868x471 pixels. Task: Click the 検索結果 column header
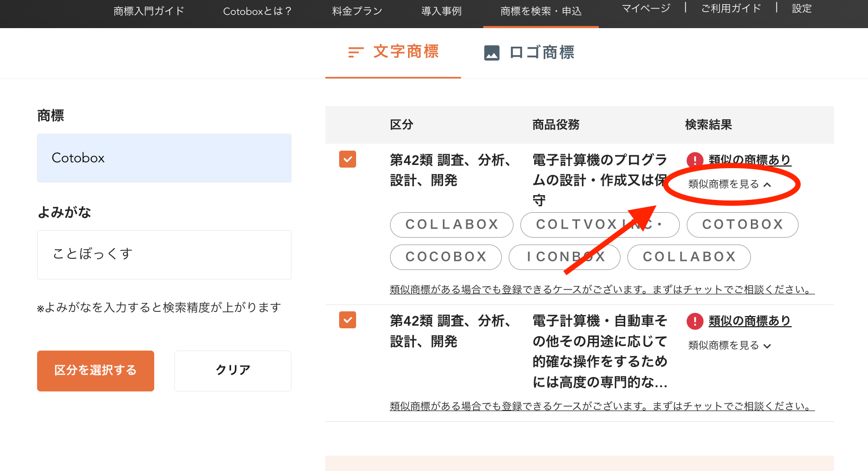pos(708,125)
